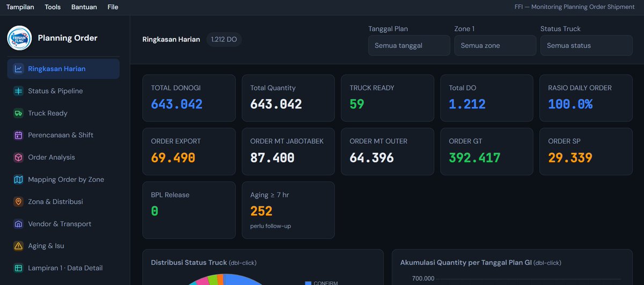Click the BPL Release card
This screenshot has height=285, width=644.
[x=189, y=210]
